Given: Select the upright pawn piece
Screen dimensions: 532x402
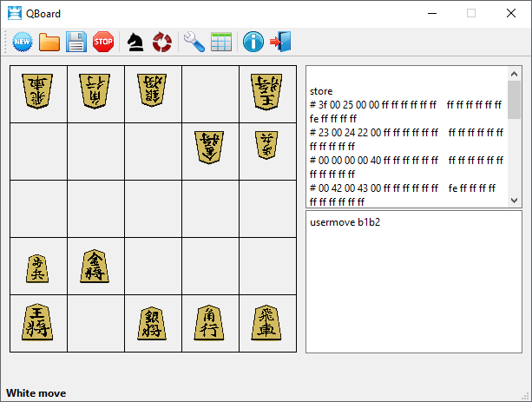Looking at the screenshot, I should click(x=37, y=268).
